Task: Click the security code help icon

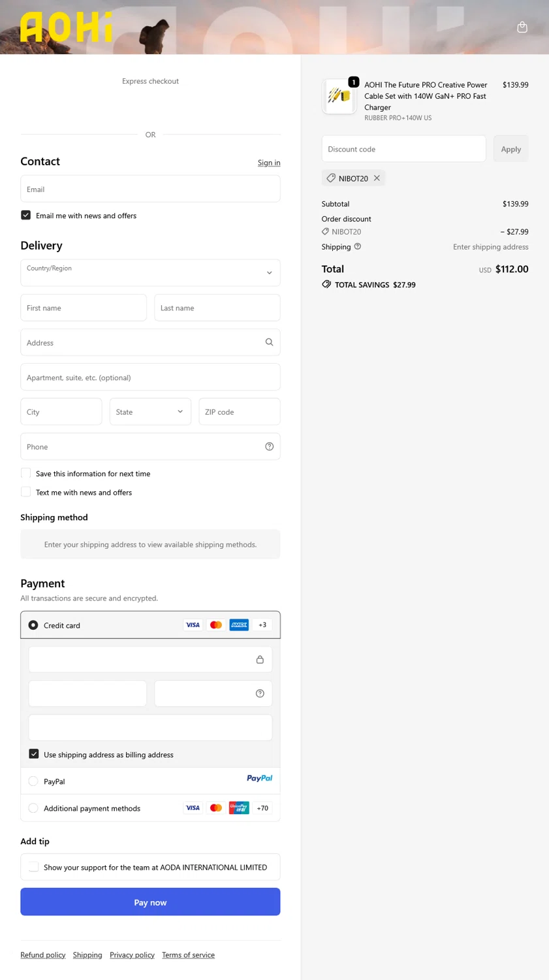Action: click(x=260, y=694)
